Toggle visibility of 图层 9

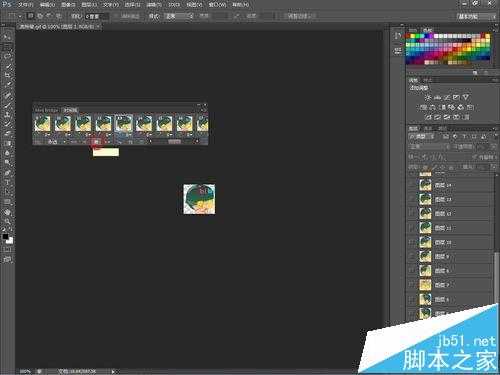413,256
